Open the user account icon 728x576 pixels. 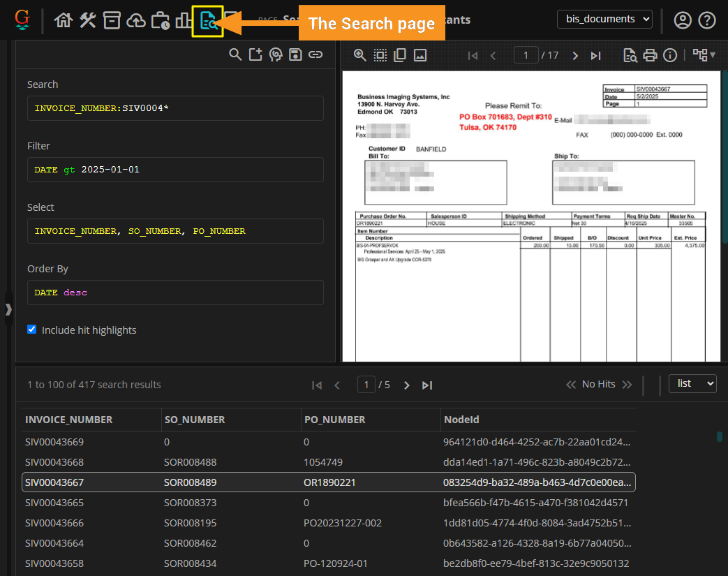click(682, 20)
